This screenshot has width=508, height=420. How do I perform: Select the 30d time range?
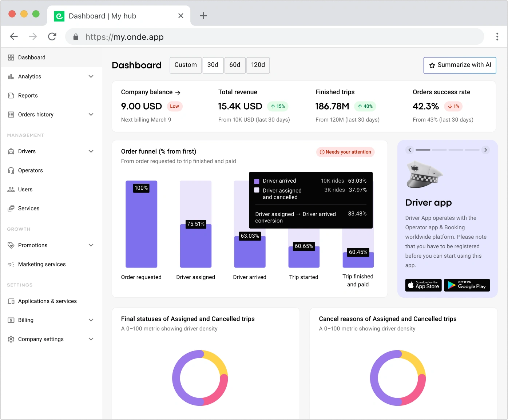point(213,65)
